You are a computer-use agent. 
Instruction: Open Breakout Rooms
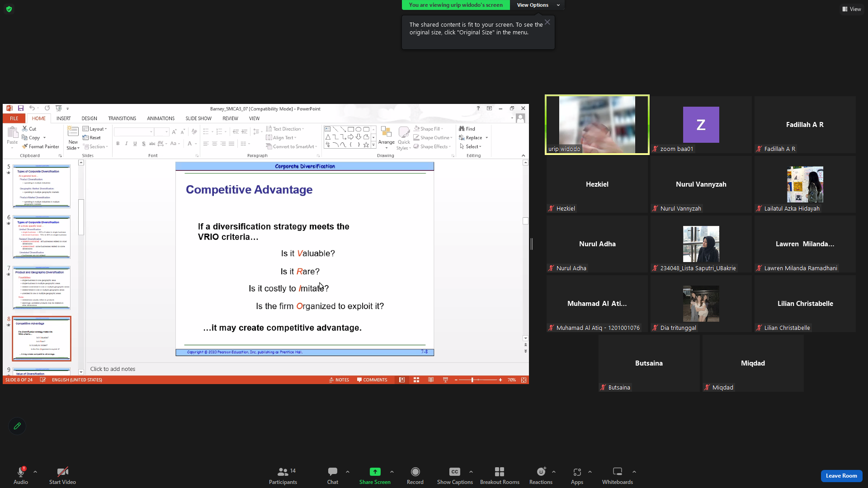(x=500, y=475)
